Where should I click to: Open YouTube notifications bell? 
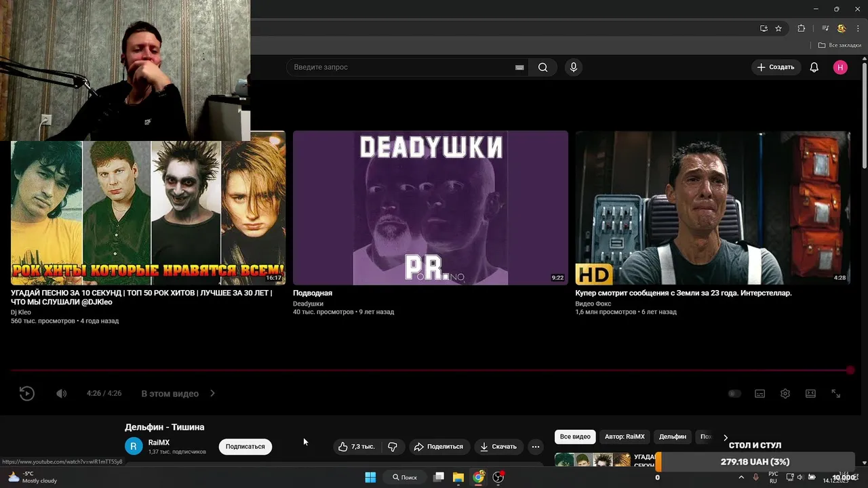click(814, 67)
